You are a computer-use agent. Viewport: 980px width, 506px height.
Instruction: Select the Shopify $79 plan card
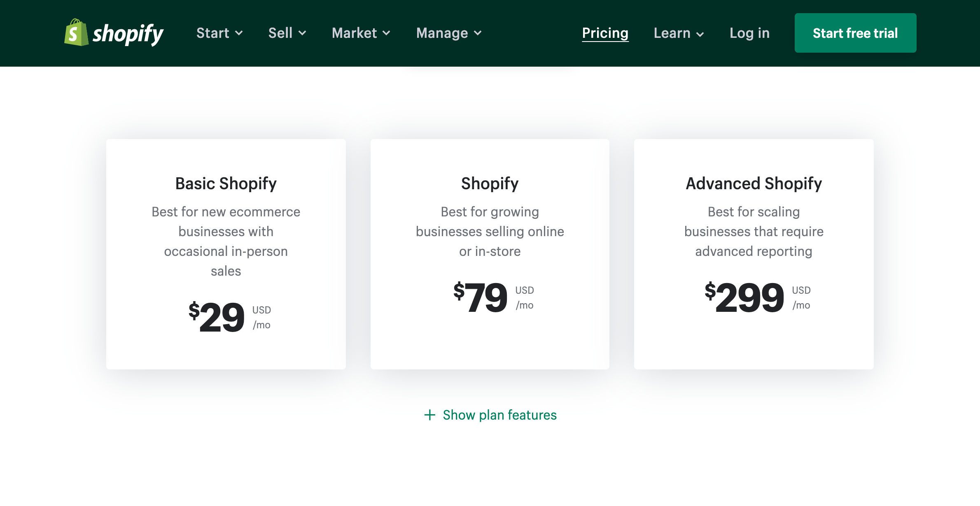click(490, 254)
